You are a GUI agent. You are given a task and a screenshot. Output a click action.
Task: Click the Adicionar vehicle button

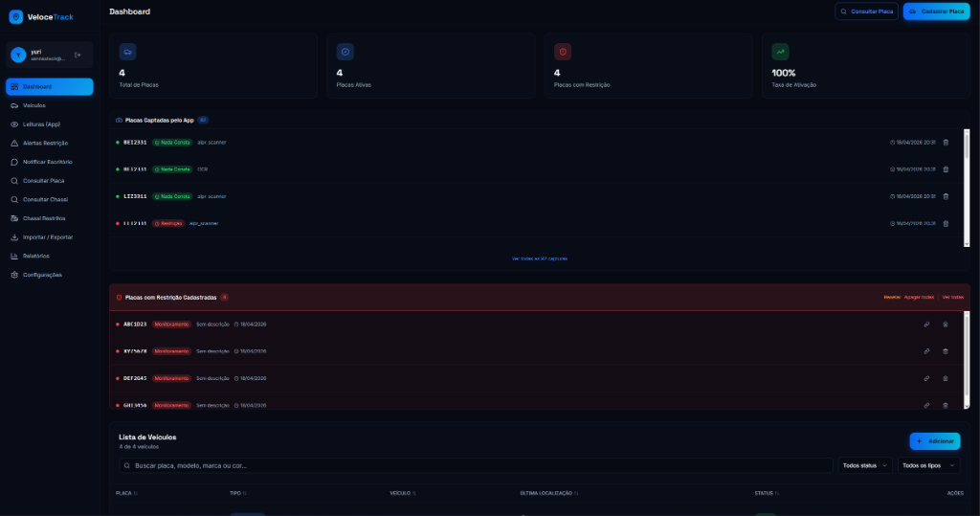tap(935, 441)
